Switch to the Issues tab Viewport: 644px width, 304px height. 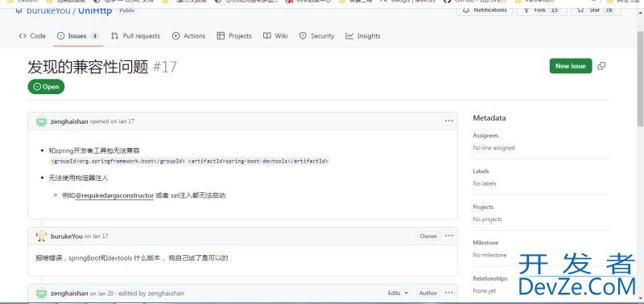click(x=77, y=36)
